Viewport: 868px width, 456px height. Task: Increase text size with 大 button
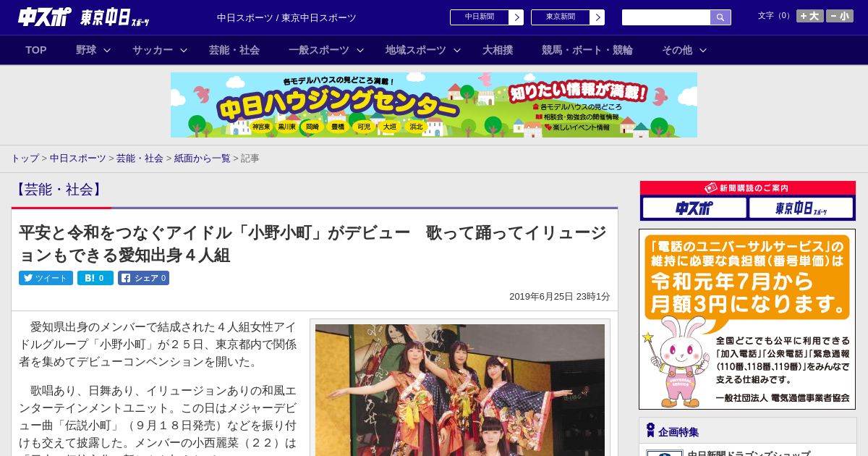tap(810, 16)
